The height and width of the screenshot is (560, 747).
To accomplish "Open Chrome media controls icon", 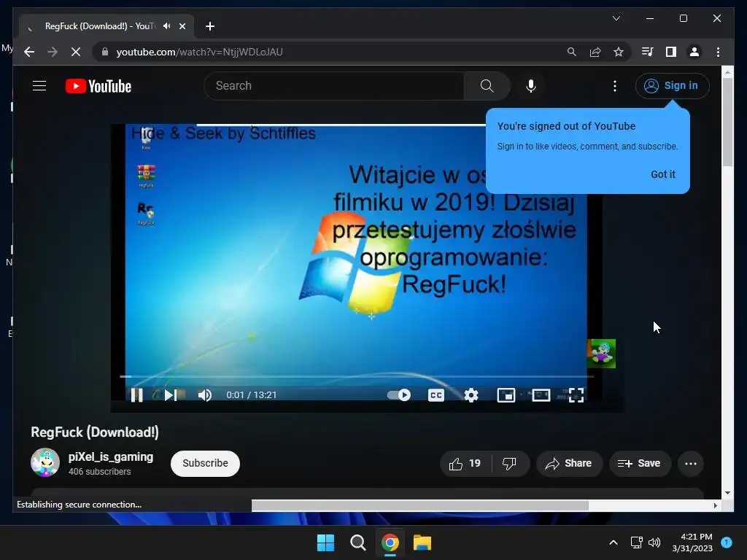I will pyautogui.click(x=647, y=52).
